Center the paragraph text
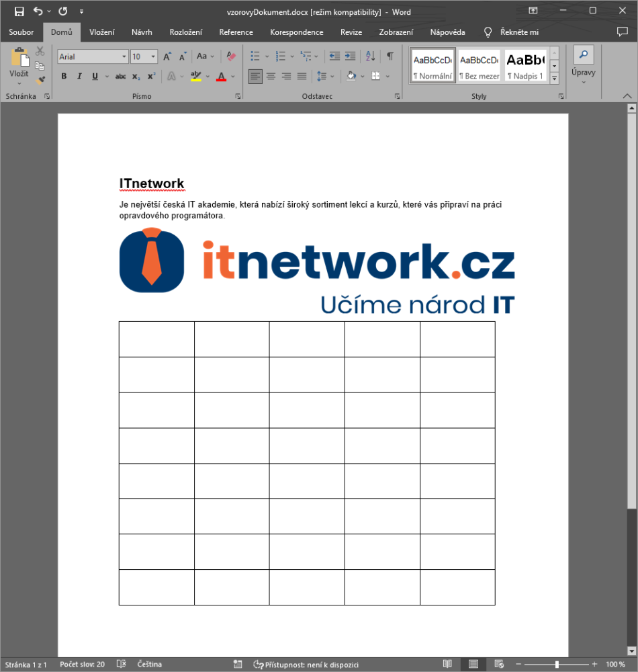Viewport: 638px width, 672px height. tap(271, 77)
